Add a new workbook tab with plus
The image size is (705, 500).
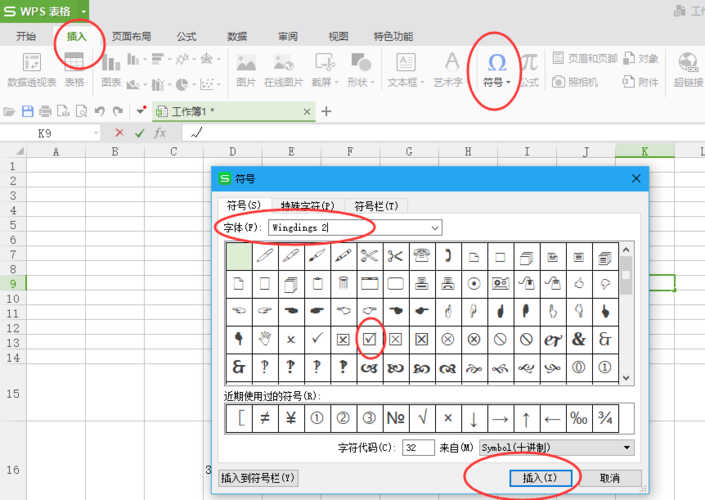[326, 111]
